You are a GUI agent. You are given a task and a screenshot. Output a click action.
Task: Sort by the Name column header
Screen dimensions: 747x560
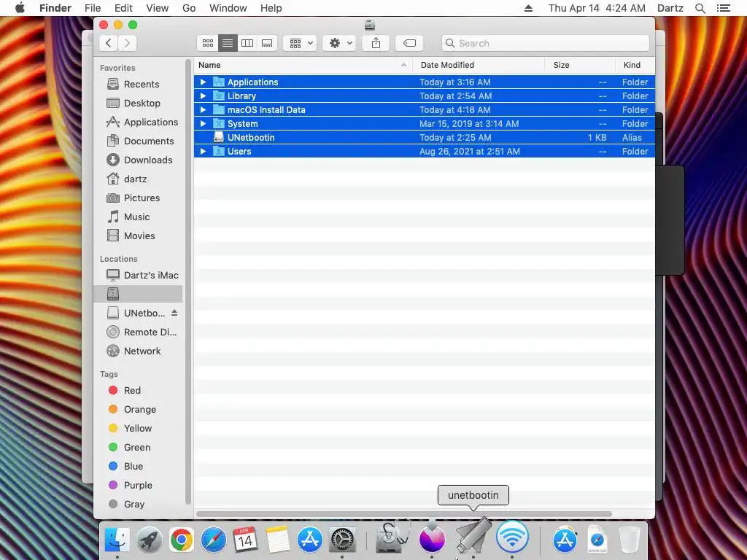[x=303, y=65]
